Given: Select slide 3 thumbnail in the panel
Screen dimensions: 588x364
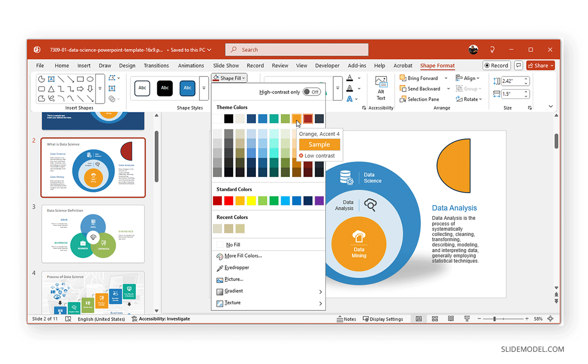Looking at the screenshot, I should (x=93, y=234).
